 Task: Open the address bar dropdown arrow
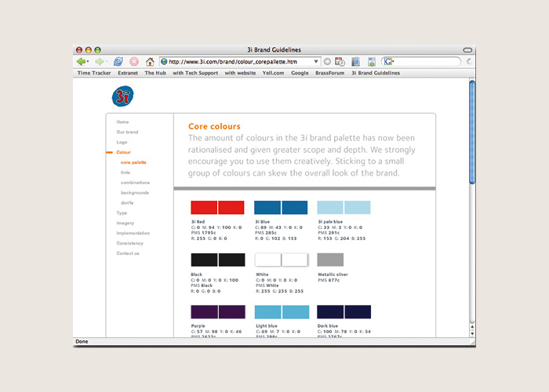[316, 62]
